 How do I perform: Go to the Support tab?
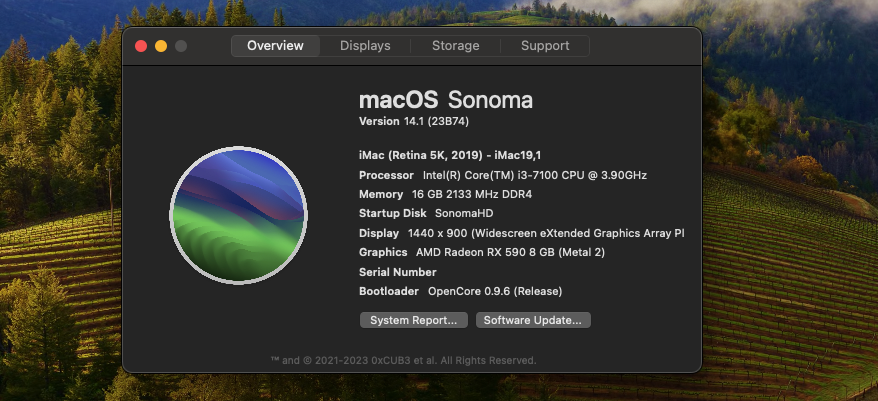(545, 46)
